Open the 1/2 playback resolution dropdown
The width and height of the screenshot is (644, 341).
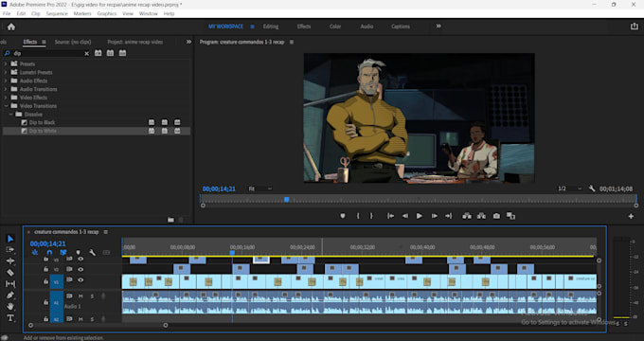click(x=570, y=188)
